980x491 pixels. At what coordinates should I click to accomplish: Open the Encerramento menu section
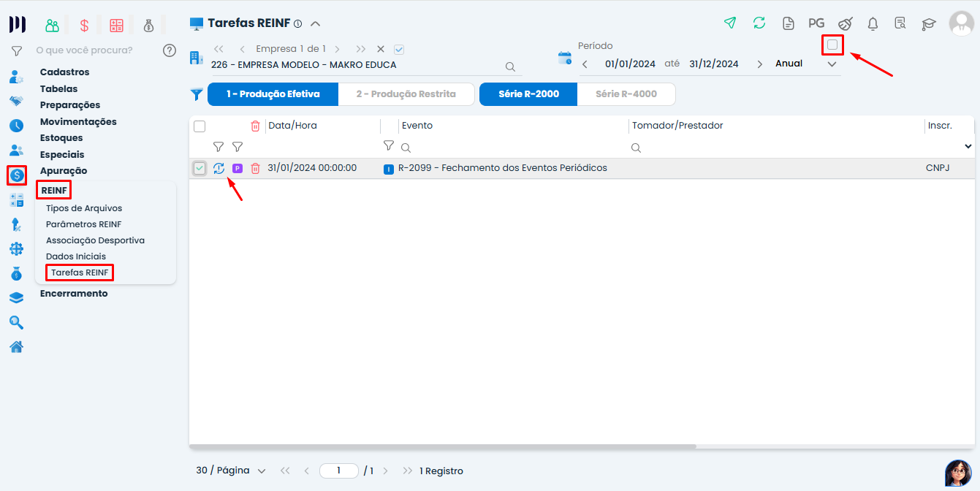(74, 294)
